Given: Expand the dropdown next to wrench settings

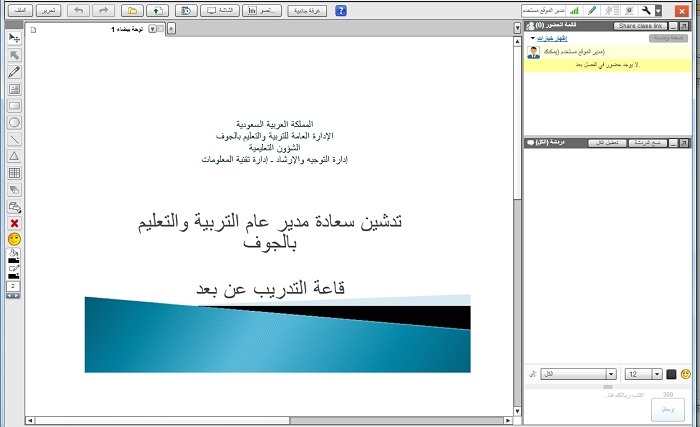Looking at the screenshot, I should pos(658,11).
